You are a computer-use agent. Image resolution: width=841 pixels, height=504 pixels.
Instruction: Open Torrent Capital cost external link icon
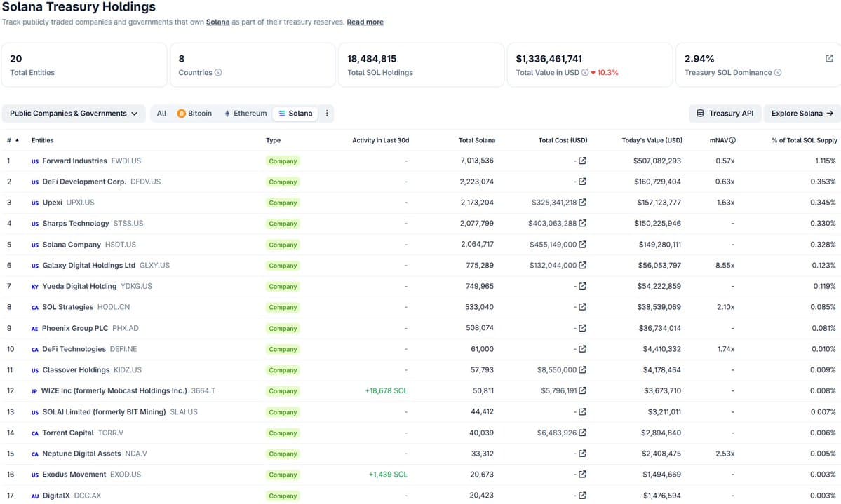click(582, 433)
